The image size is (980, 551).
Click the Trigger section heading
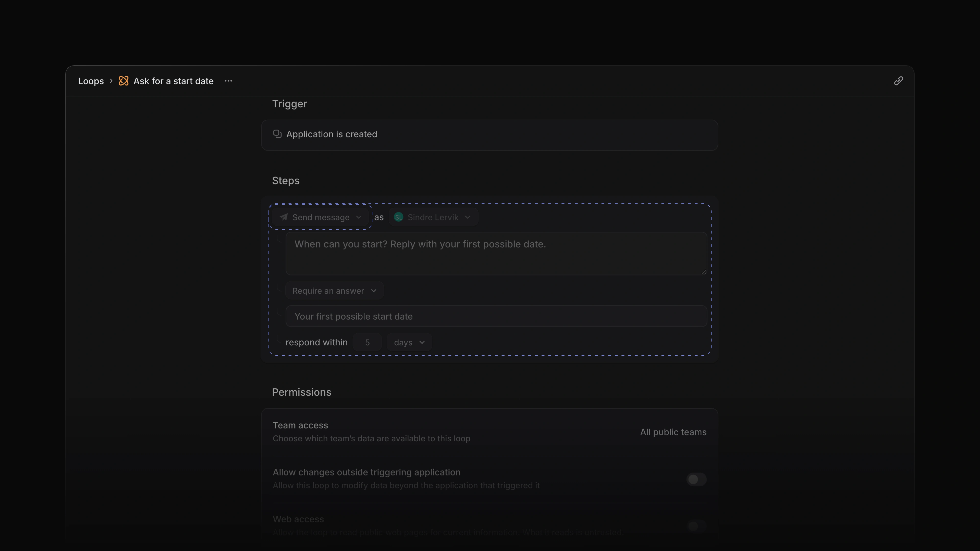coord(289,104)
